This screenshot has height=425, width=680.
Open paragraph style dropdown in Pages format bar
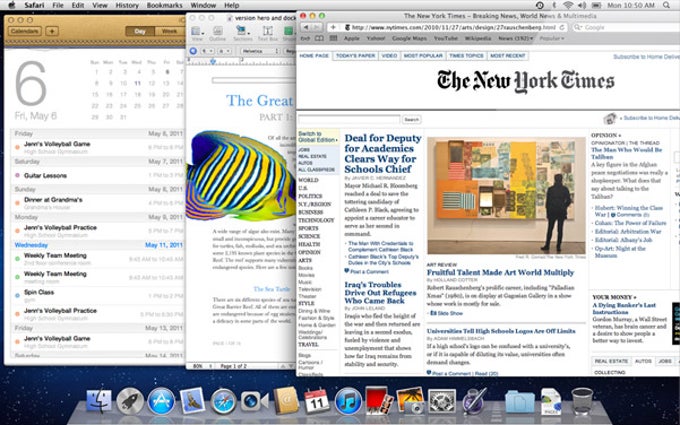[x=208, y=51]
